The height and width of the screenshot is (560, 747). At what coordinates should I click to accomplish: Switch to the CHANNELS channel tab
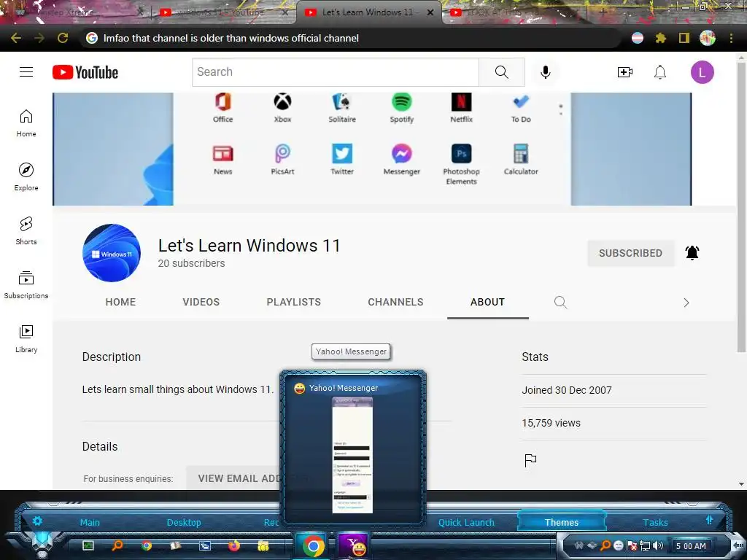(395, 303)
